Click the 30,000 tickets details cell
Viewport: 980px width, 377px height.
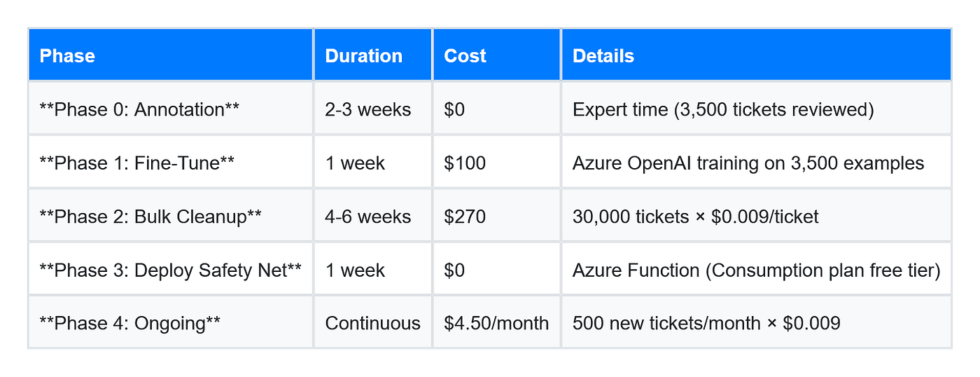pyautogui.click(x=756, y=216)
